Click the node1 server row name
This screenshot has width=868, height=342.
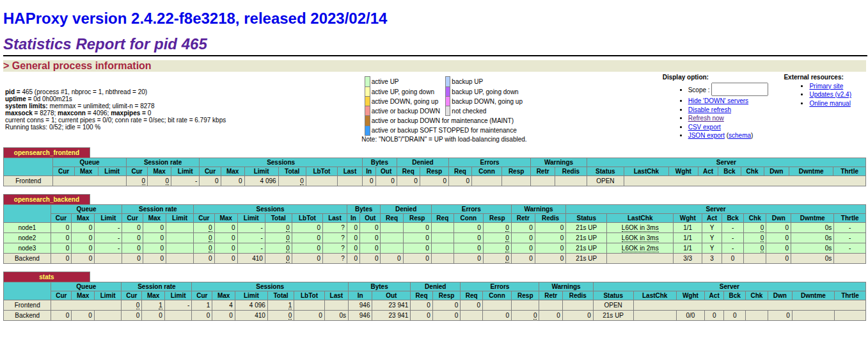point(27,227)
